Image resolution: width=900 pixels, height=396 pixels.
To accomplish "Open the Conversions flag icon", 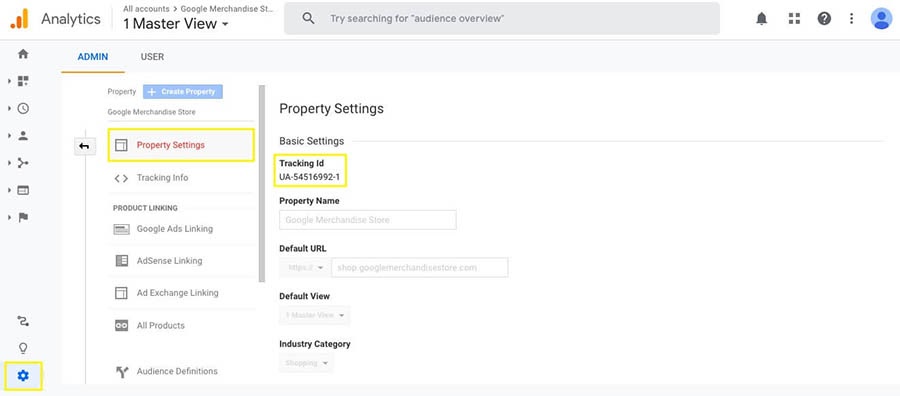I will [x=23, y=218].
